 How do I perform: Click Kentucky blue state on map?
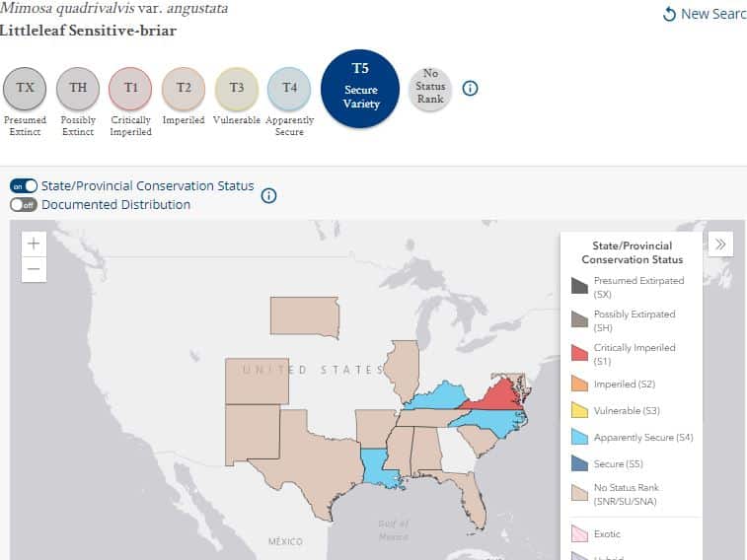point(441,396)
